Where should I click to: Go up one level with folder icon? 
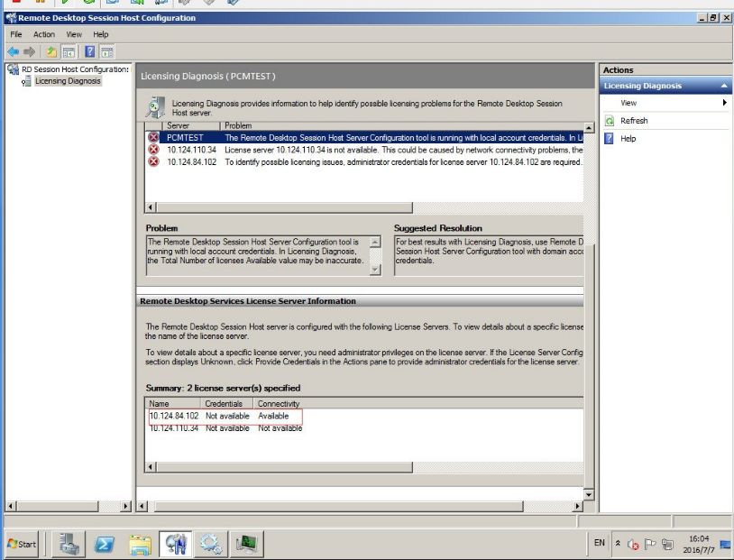point(51,52)
